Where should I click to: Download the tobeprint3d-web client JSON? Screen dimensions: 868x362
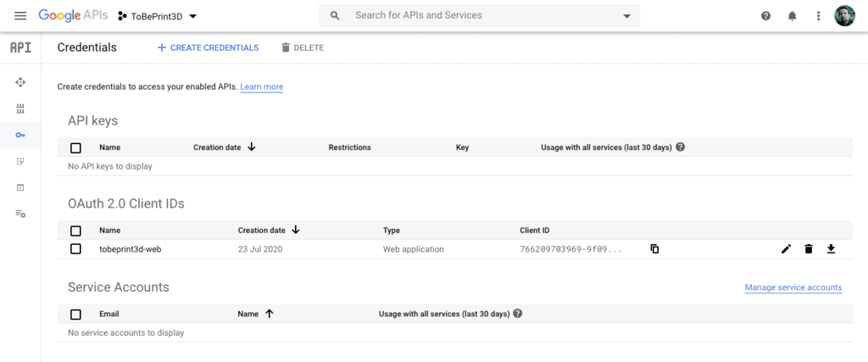[831, 249]
